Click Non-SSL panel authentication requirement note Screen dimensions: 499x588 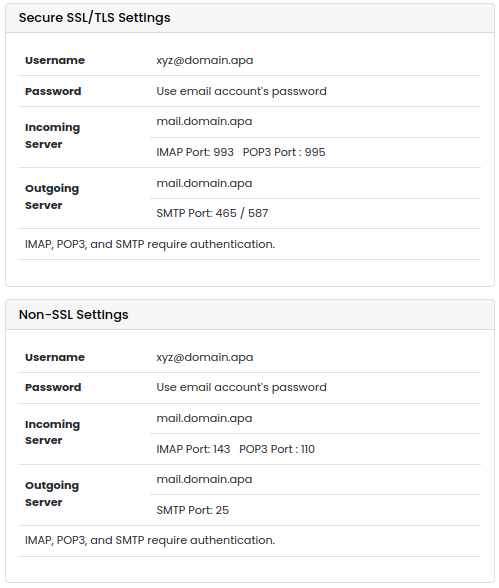(x=150, y=540)
